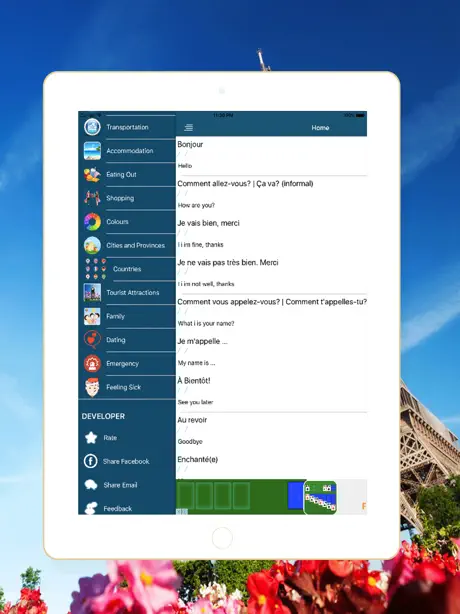Viewport: 460px width, 614px height.
Task: Tap the DEVELOPER section heading
Action: tap(103, 416)
